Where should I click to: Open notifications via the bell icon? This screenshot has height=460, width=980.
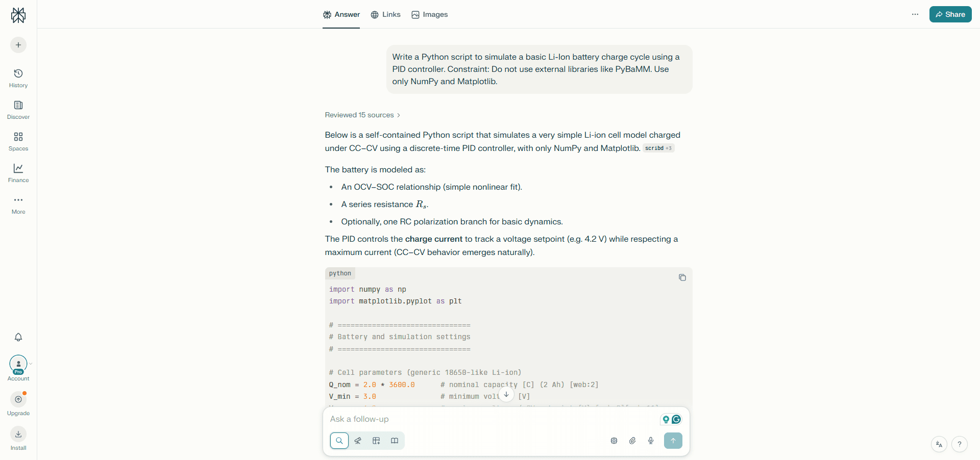click(18, 338)
